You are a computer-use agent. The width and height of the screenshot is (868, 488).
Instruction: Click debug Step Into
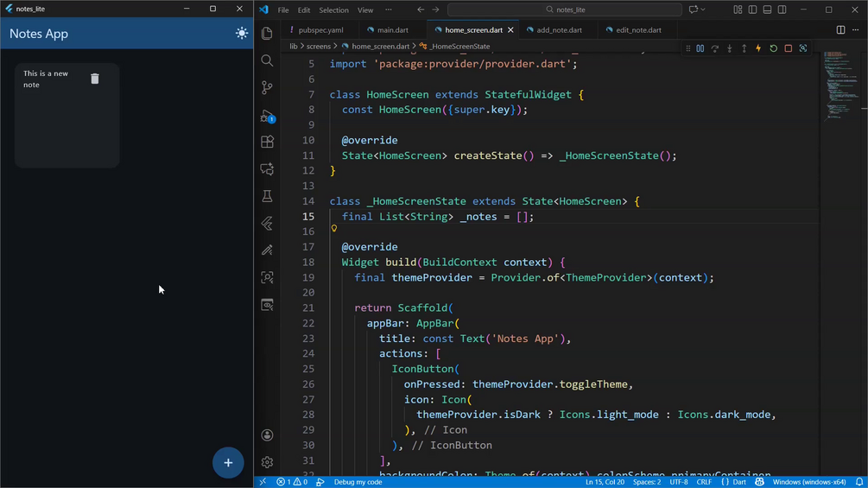coord(729,48)
